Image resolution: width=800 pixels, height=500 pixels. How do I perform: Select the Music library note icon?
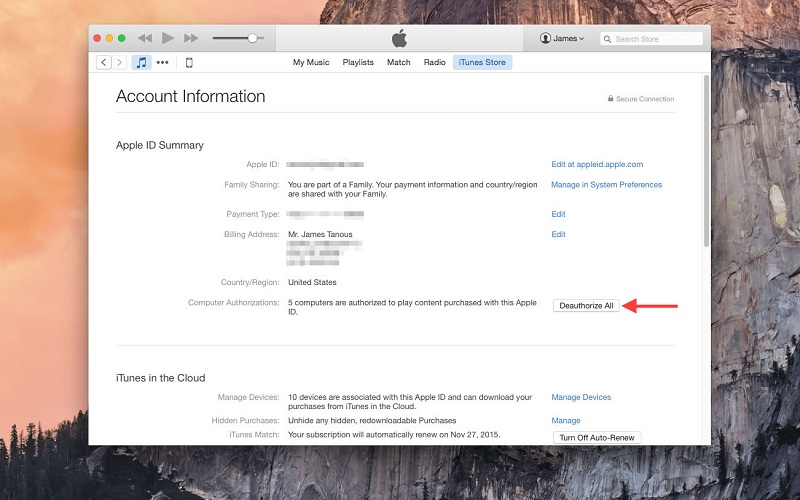141,62
